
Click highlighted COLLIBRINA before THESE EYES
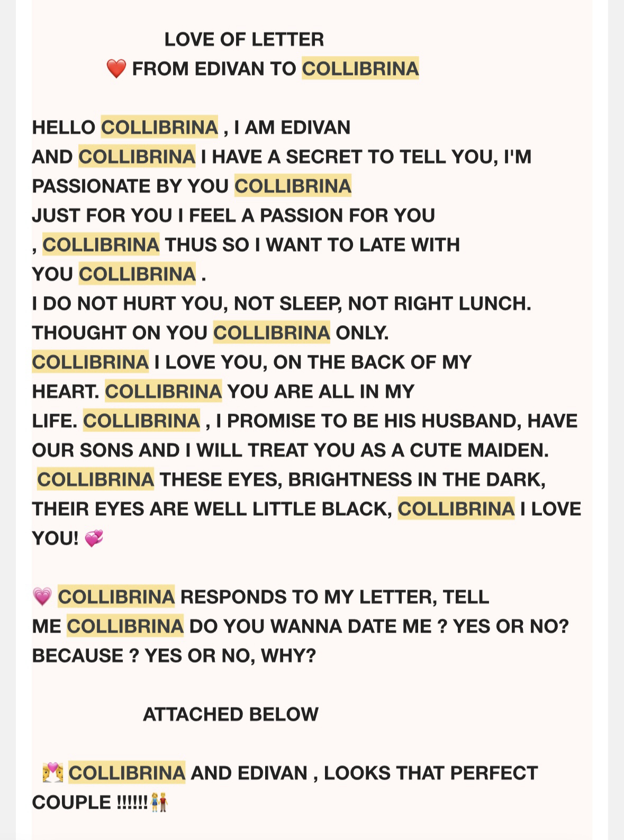pyautogui.click(x=95, y=480)
